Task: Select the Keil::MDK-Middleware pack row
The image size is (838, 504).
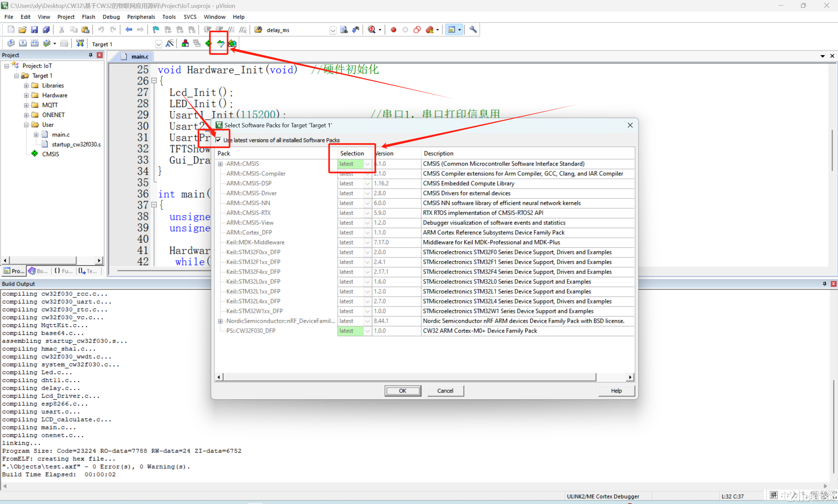Action: [255, 243]
